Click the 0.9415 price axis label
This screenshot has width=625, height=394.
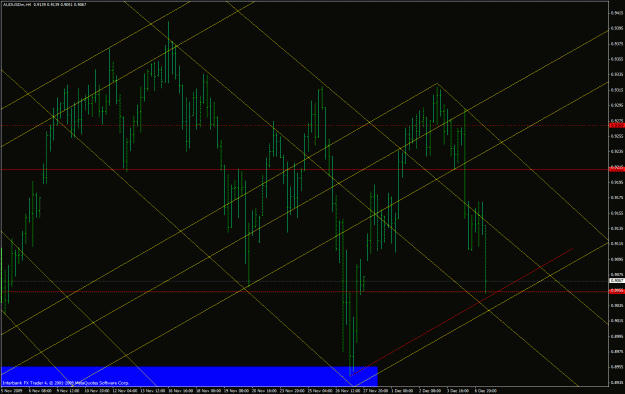click(x=617, y=13)
